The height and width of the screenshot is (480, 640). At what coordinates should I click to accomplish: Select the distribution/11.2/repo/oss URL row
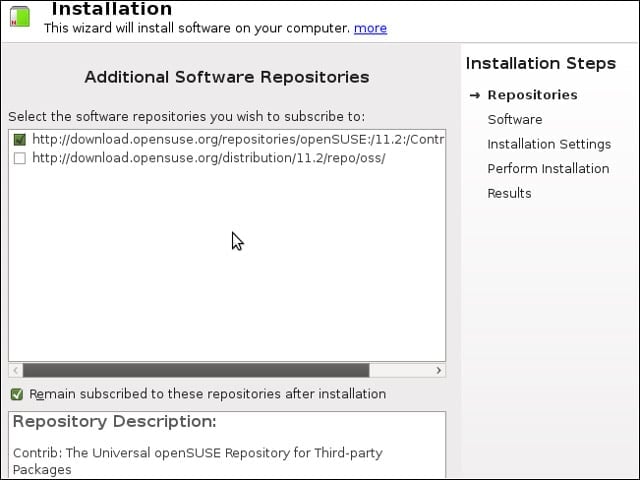click(x=227, y=158)
